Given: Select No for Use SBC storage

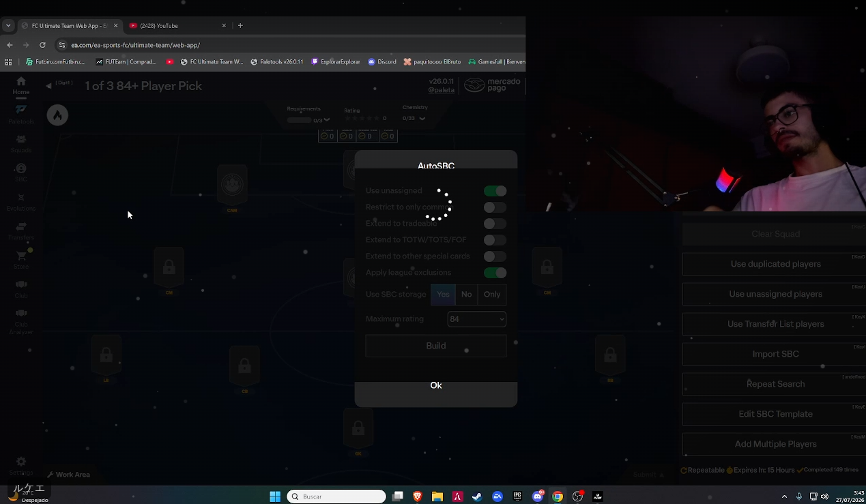Looking at the screenshot, I should click(466, 295).
